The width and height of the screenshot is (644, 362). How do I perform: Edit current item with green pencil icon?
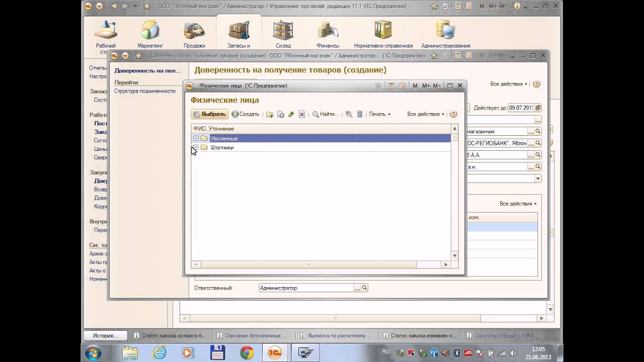click(x=291, y=114)
